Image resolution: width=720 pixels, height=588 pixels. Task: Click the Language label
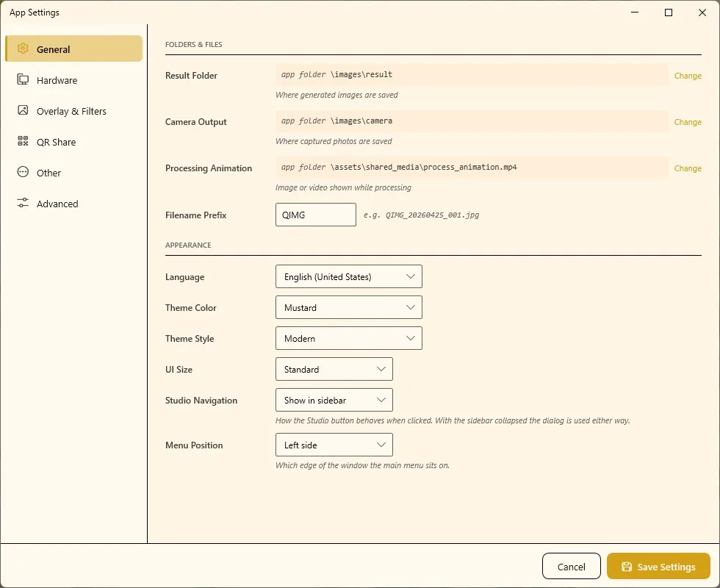184,277
